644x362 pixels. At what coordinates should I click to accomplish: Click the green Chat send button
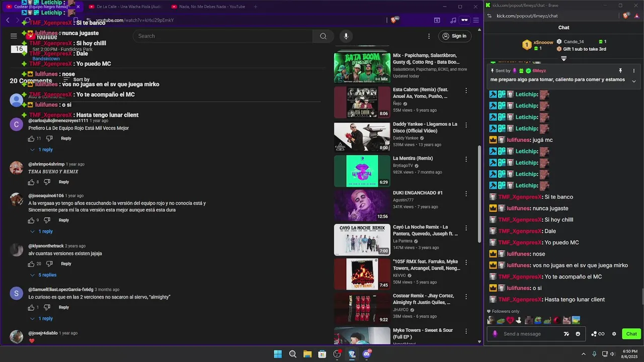pyautogui.click(x=631, y=334)
